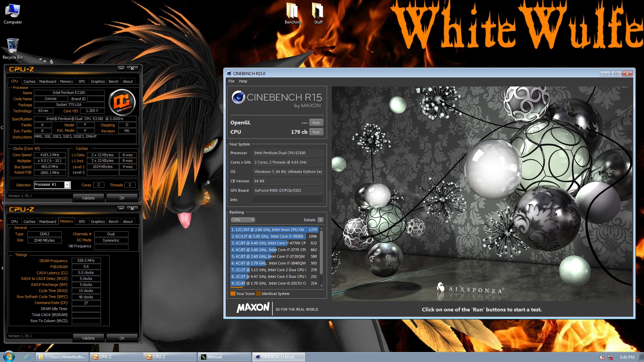644x362 pixels.
Task: Open Mainboard tab in CPU-Z processor window
Action: pyautogui.click(x=48, y=81)
